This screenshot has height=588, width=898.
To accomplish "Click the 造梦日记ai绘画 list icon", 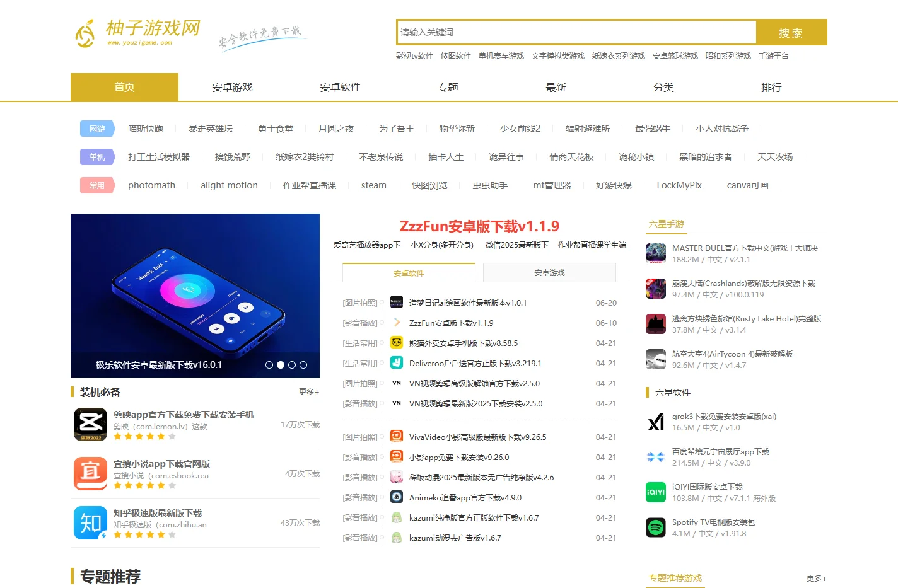I will [397, 303].
